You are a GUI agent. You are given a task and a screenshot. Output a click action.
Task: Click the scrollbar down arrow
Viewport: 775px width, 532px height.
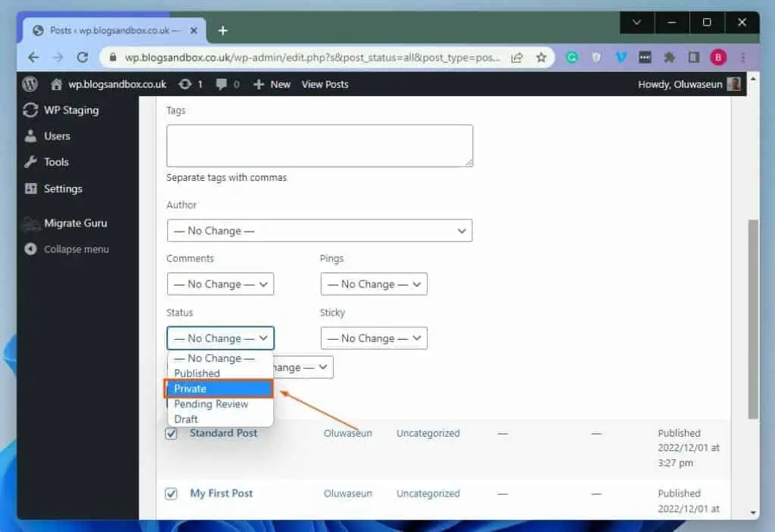tap(753, 513)
